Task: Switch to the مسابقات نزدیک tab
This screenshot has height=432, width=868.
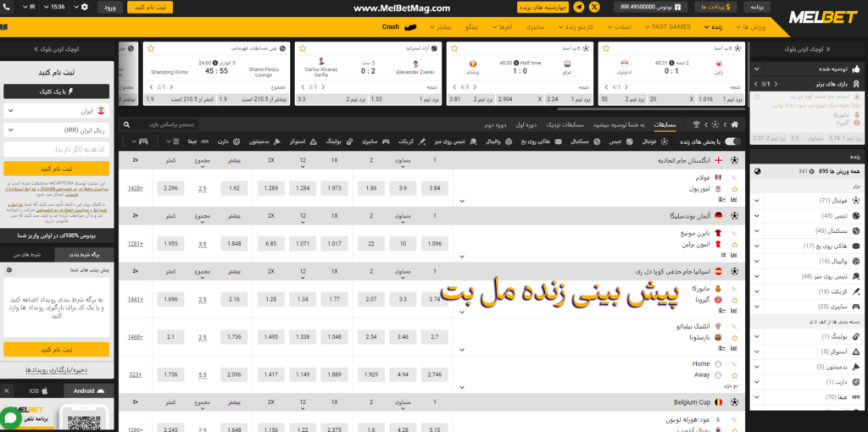Action: pos(565,125)
